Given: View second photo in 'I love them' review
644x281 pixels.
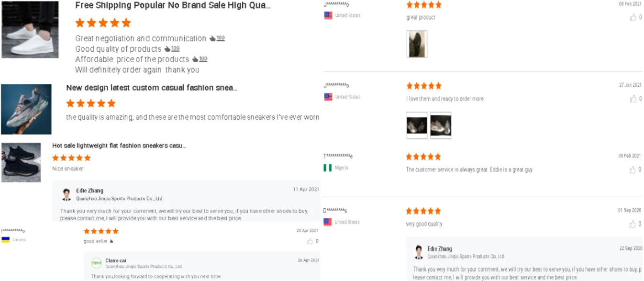Looking at the screenshot, I should pyautogui.click(x=441, y=125).
